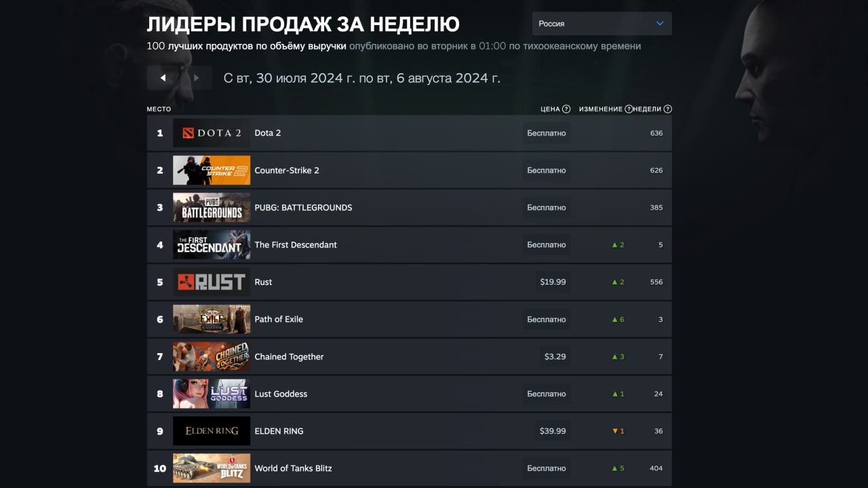Click the $19.99 price of Rust
Image resolution: width=868 pixels, height=488 pixels.
point(553,282)
